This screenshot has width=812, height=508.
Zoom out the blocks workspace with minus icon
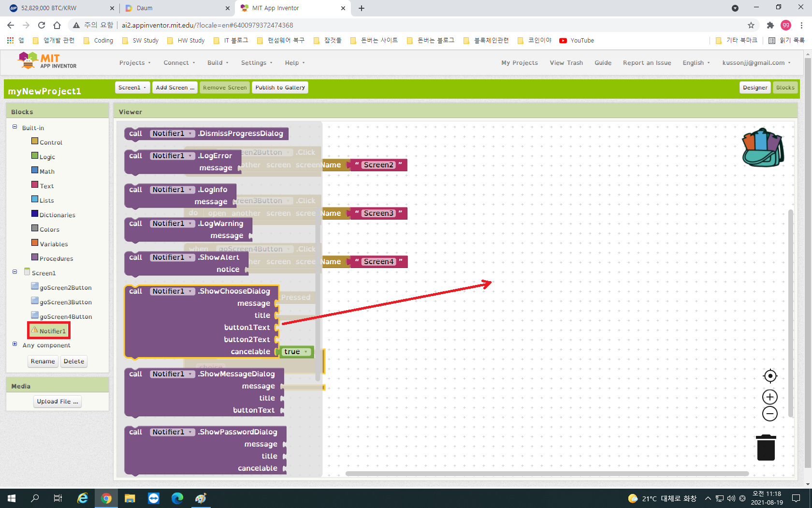point(770,414)
